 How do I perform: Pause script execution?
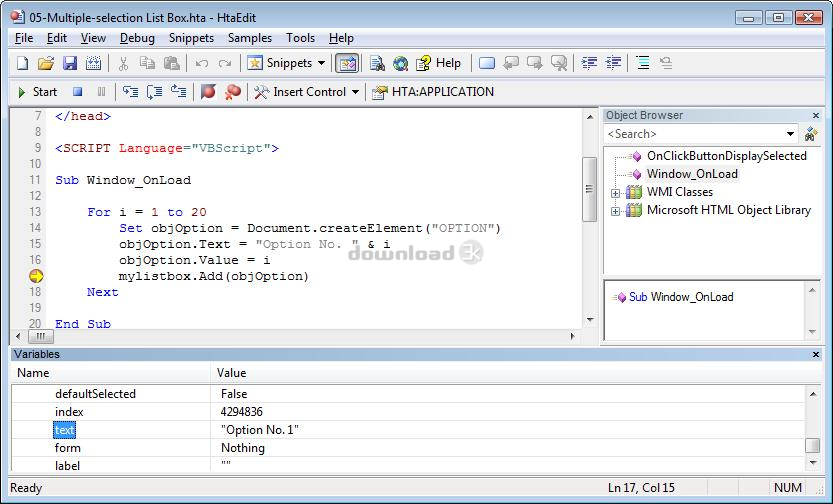pyautogui.click(x=101, y=92)
